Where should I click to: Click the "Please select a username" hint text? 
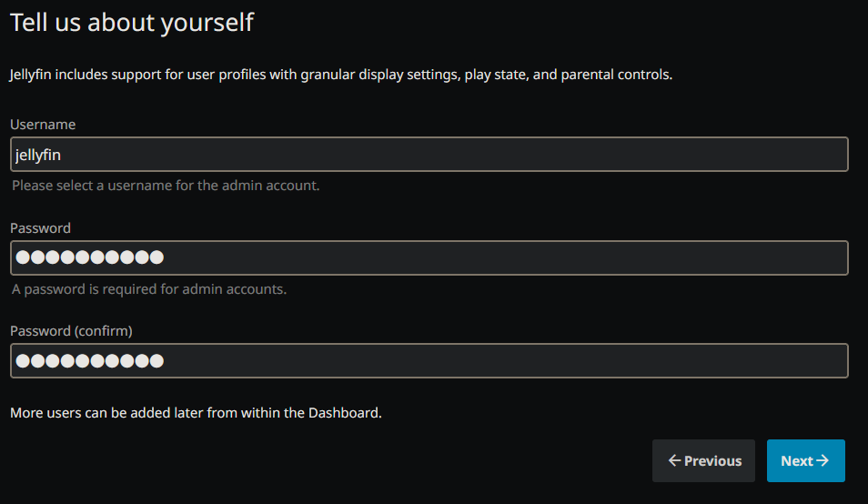[166, 186]
